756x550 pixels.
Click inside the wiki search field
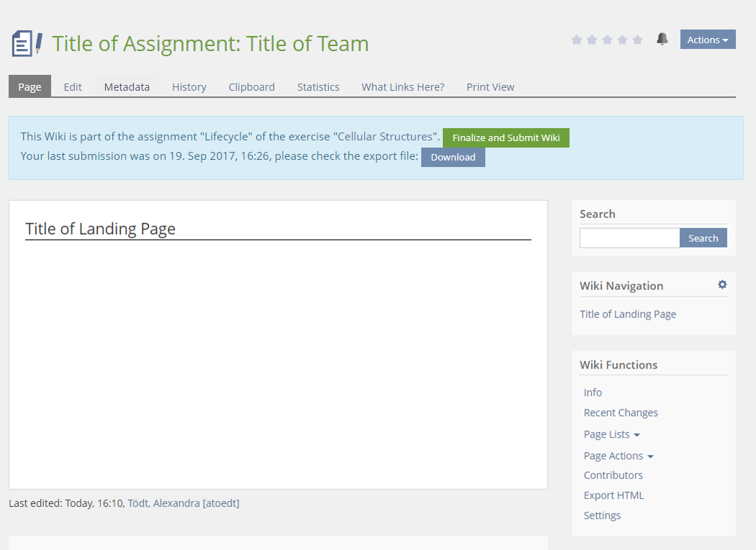click(629, 238)
